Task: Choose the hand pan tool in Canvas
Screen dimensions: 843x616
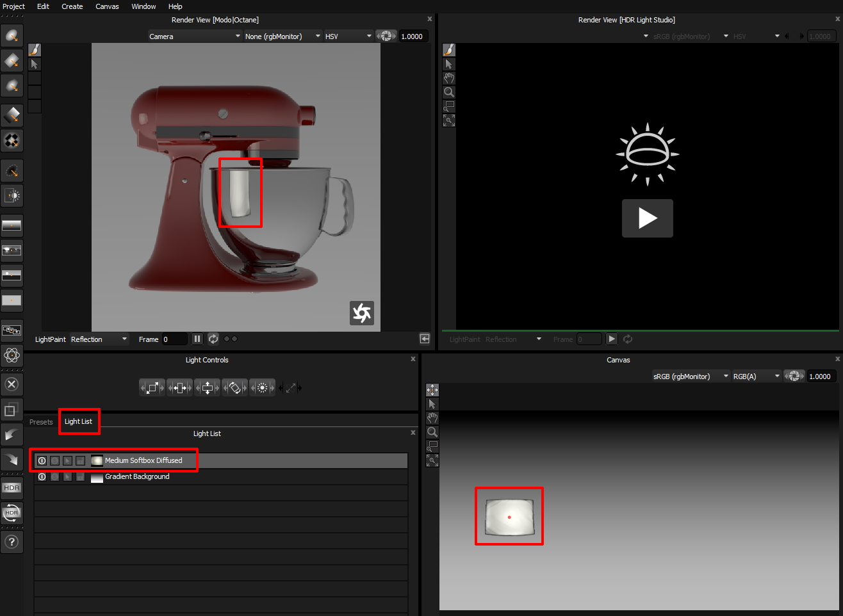Action: click(x=432, y=418)
